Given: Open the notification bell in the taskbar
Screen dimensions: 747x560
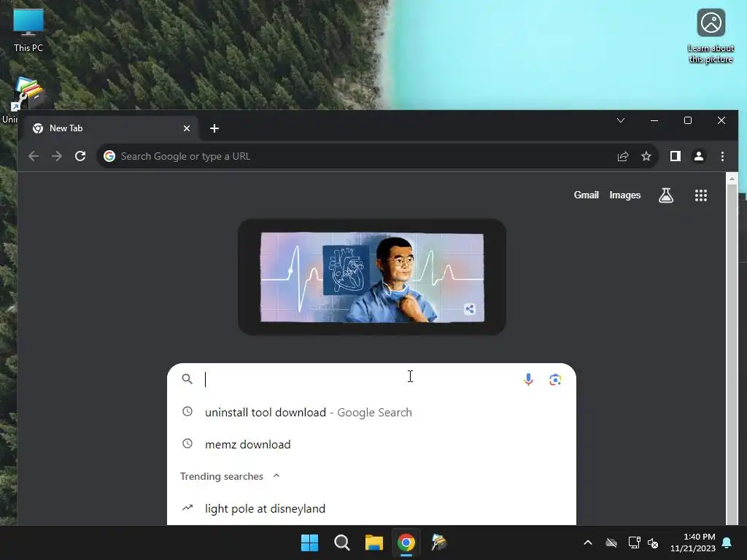Looking at the screenshot, I should [x=727, y=542].
